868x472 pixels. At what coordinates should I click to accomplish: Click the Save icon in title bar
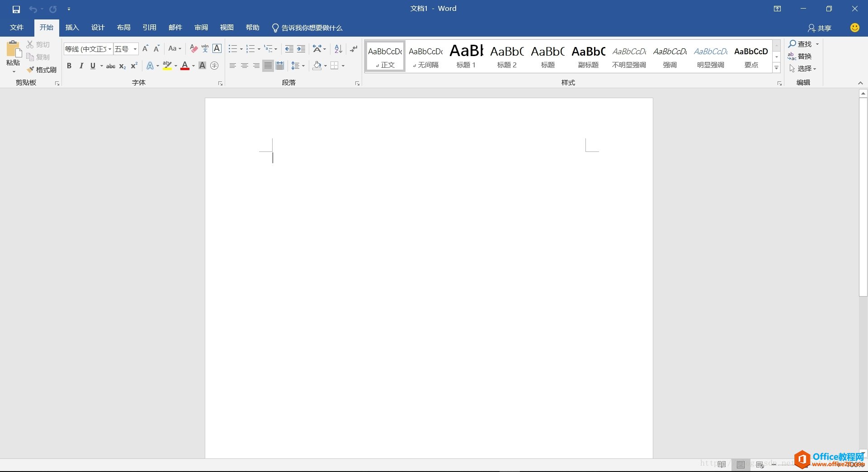click(16, 9)
